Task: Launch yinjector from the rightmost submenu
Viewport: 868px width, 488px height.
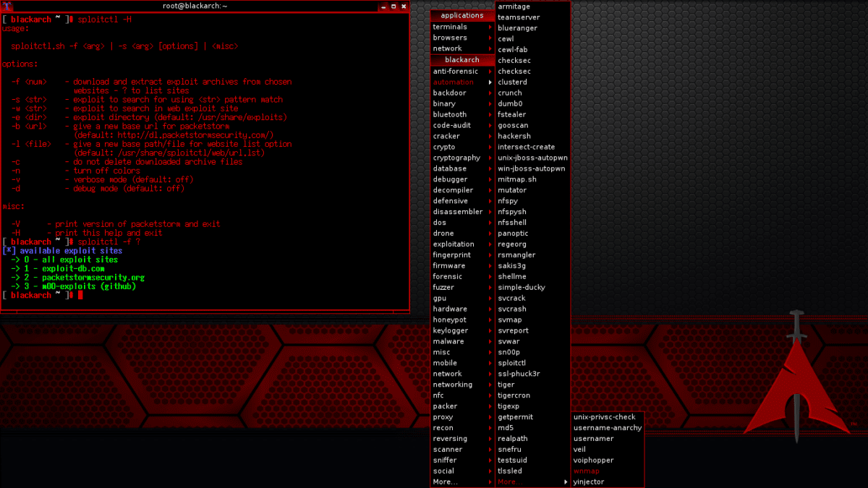Action: click(588, 481)
